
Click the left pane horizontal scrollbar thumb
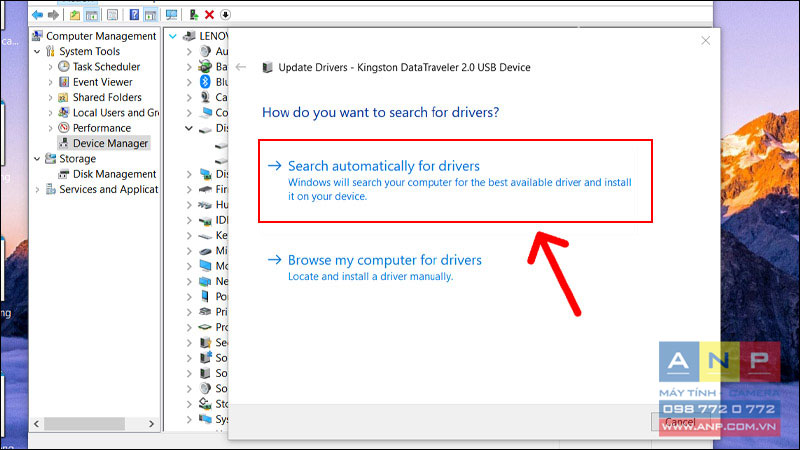(84, 423)
